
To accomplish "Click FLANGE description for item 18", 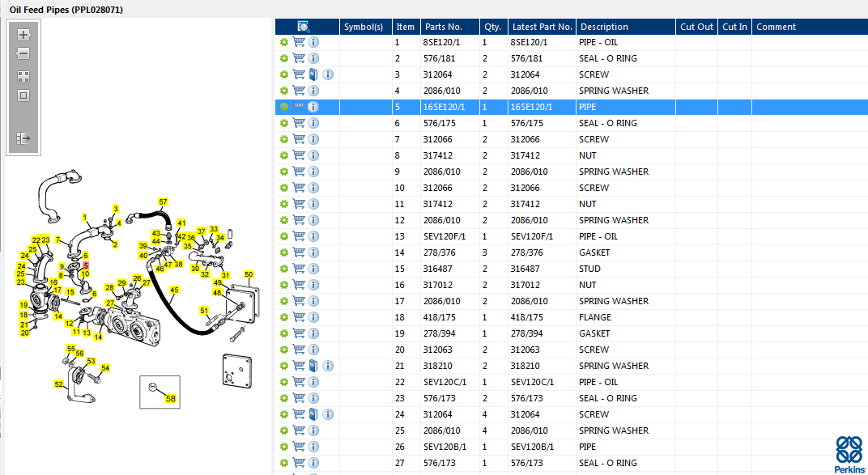I will tap(595, 317).
